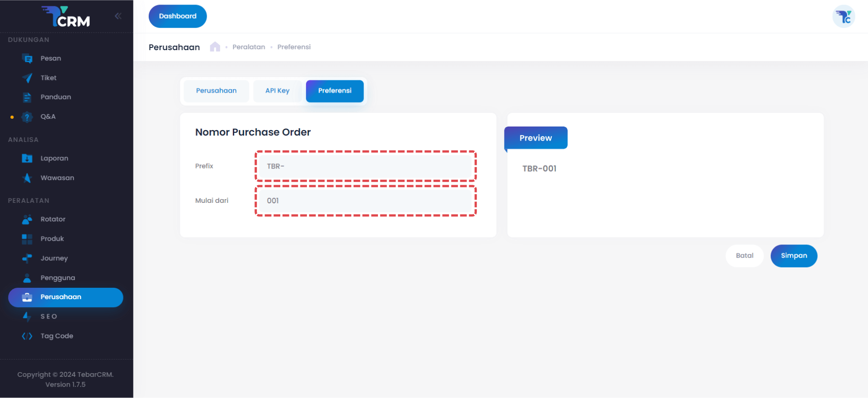Switch to the Perusahaan tab
Viewport: 868px width, 398px height.
point(216,91)
